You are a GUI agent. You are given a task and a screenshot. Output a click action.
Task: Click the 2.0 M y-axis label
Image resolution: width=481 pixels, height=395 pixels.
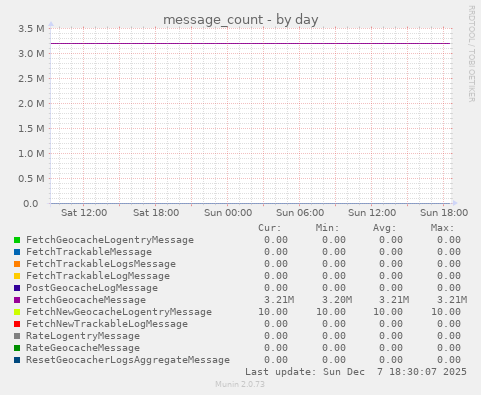click(x=31, y=104)
